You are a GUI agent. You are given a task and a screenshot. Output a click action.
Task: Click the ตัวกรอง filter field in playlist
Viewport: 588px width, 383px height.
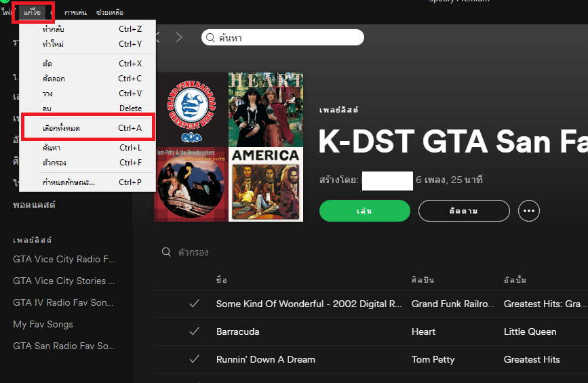(193, 252)
